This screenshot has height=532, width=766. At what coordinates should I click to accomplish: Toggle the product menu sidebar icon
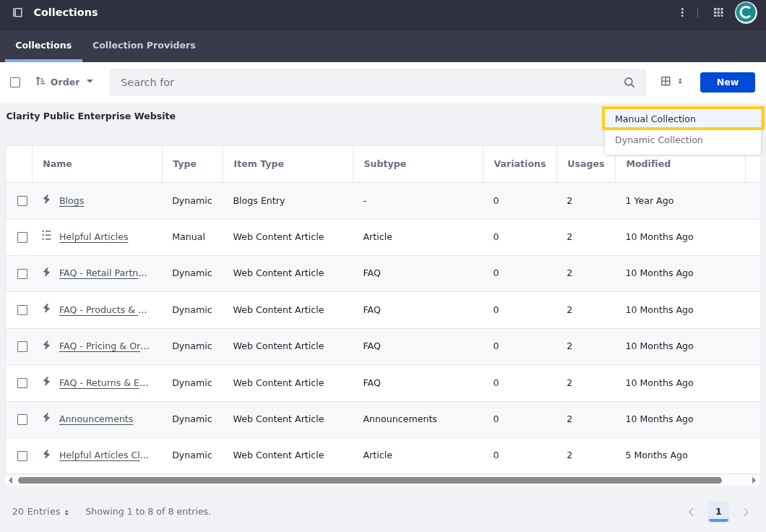pyautogui.click(x=17, y=12)
